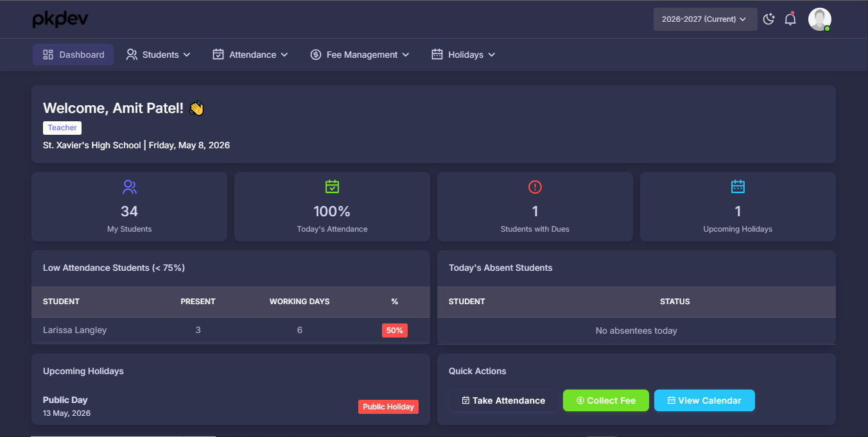
Task: Click the WORKING DAYS column header
Action: tap(299, 302)
